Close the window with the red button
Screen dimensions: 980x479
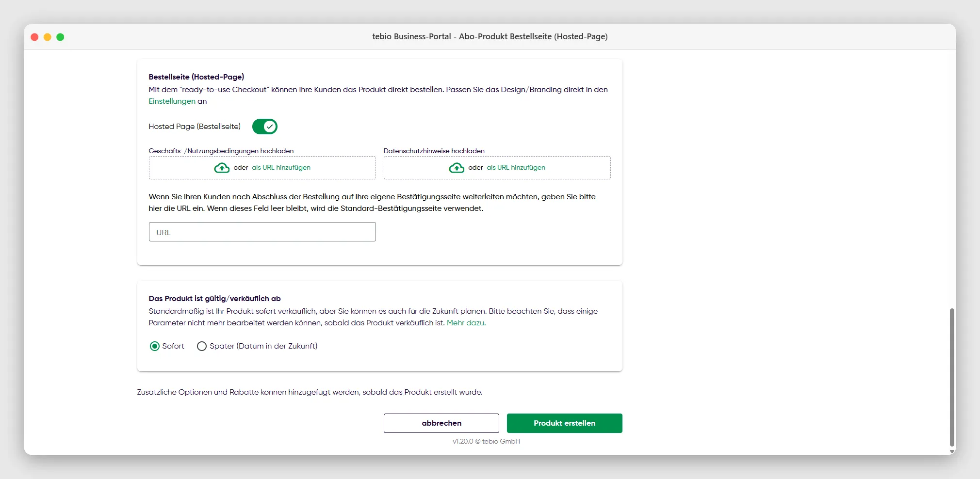pos(34,37)
